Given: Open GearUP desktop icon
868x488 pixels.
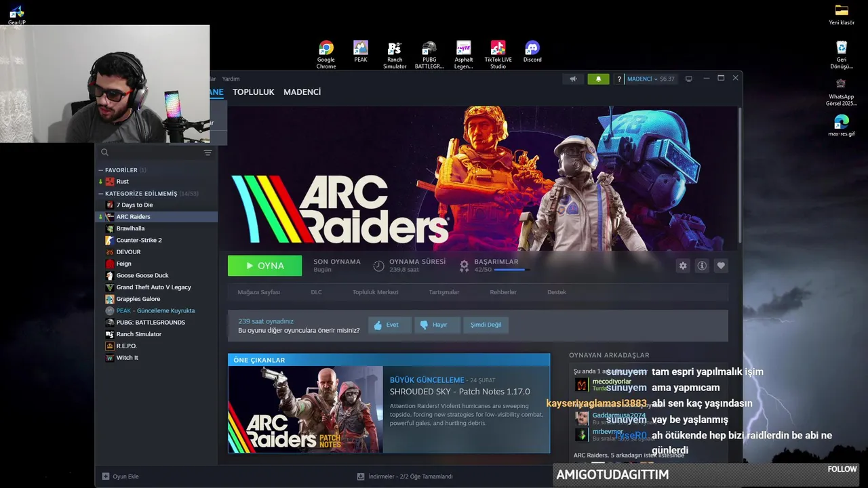Looking at the screenshot, I should pos(17,15).
